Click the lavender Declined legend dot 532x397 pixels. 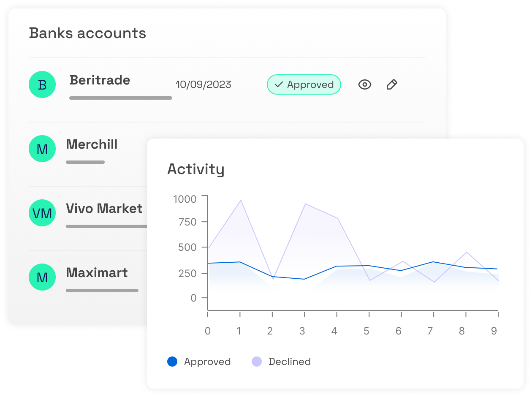tap(257, 362)
